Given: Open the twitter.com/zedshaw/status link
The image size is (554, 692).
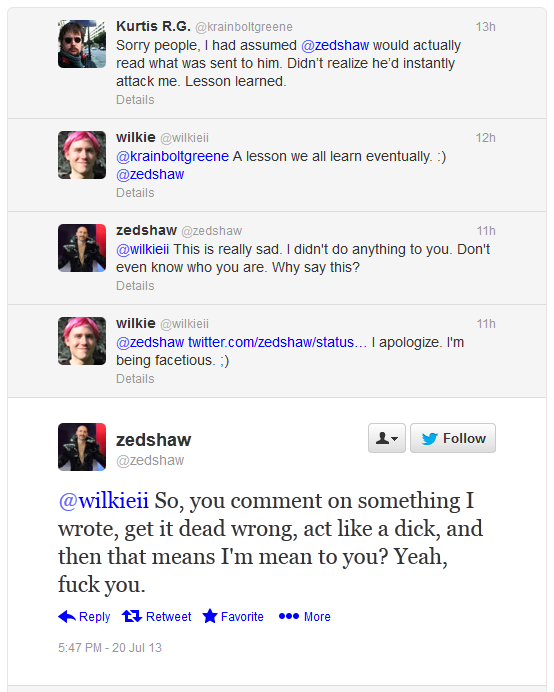Looking at the screenshot, I should 278,342.
